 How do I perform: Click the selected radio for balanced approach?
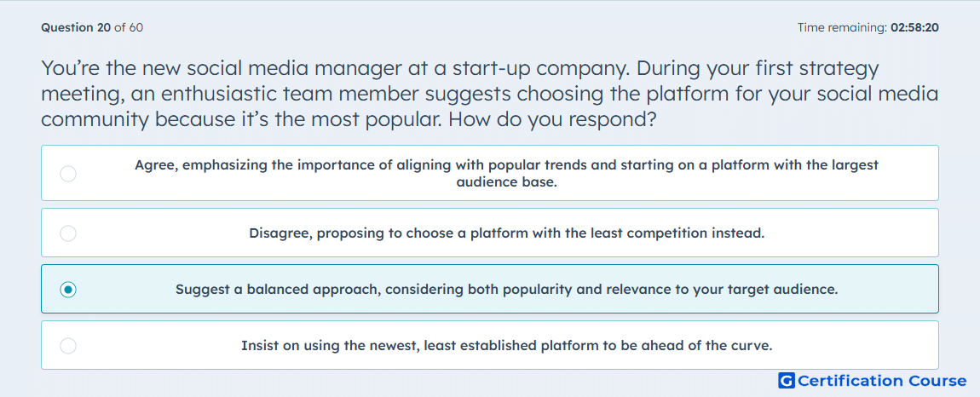pos(68,290)
